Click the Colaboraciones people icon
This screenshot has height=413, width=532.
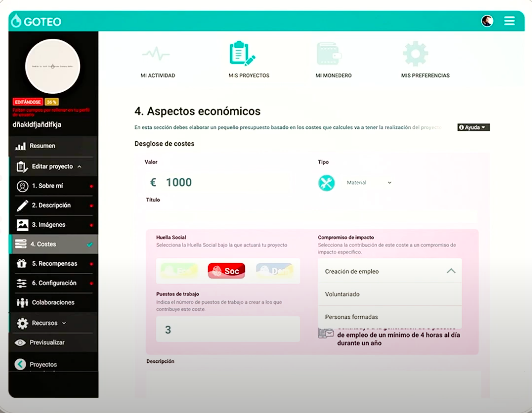pos(22,302)
